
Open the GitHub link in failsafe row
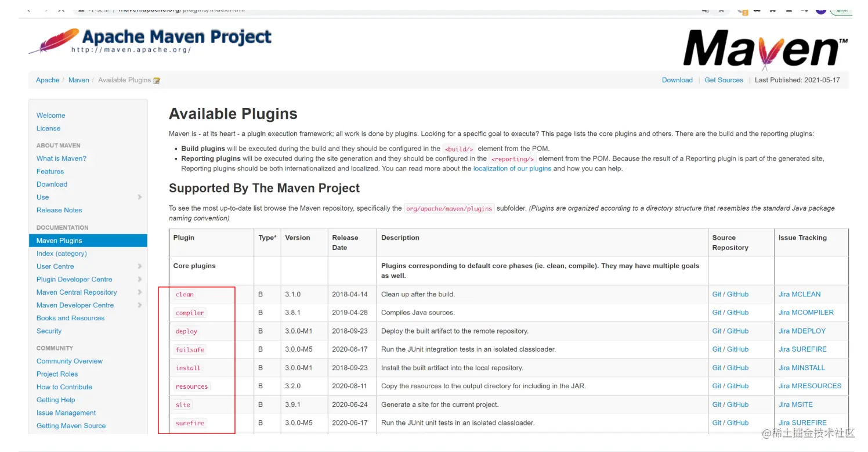click(x=737, y=349)
